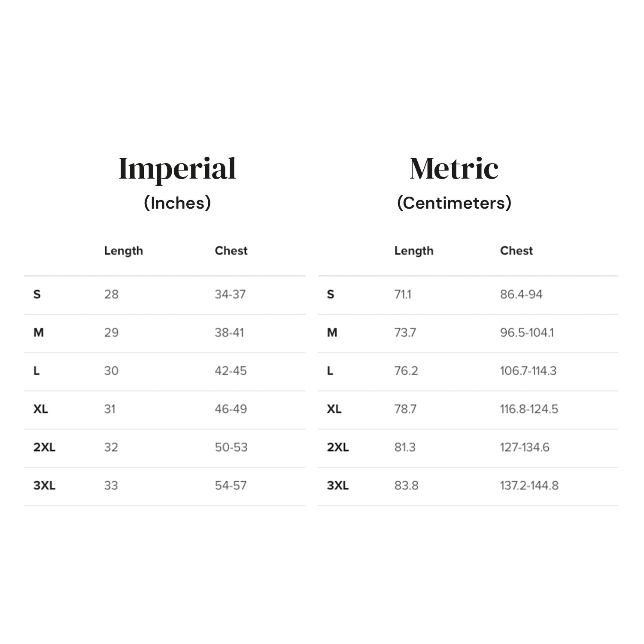Click the (Centimeters) subtitle text
644x644 pixels.
(454, 203)
